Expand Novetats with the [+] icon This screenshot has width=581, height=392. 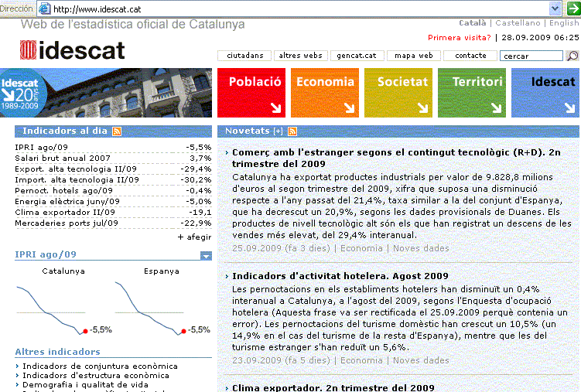point(278,131)
